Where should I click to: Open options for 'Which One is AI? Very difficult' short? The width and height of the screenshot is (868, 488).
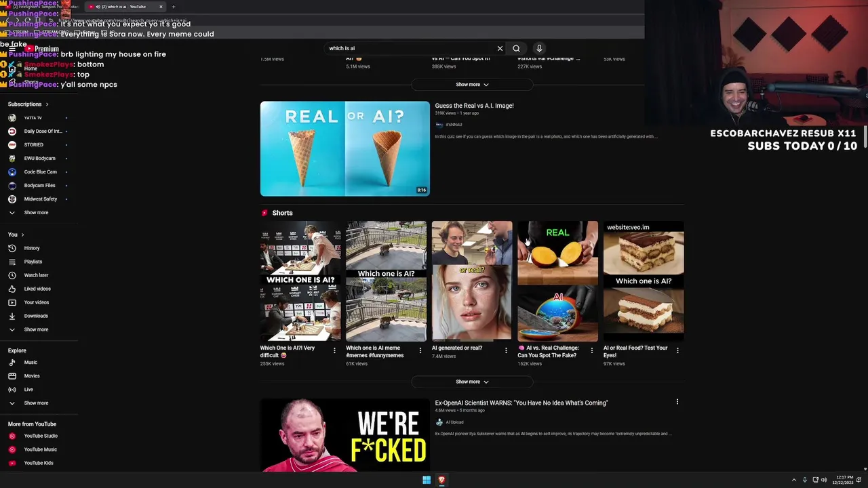pyautogui.click(x=334, y=350)
